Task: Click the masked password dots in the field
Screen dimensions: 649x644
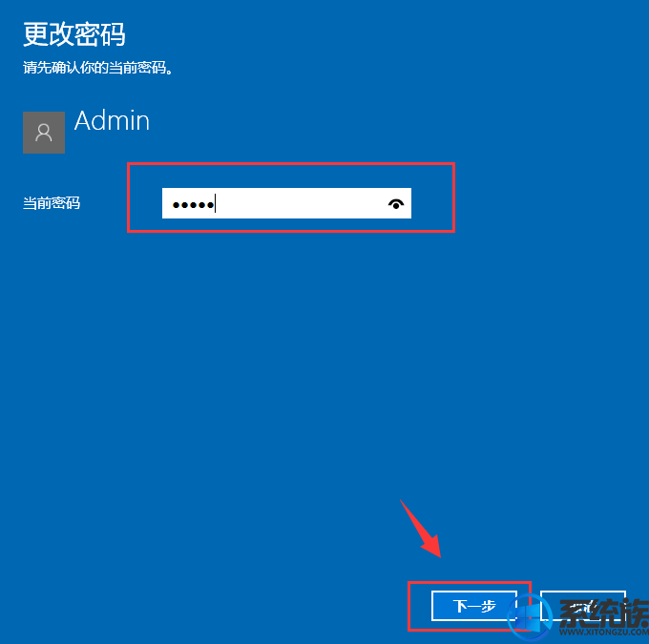Action: tap(193, 205)
